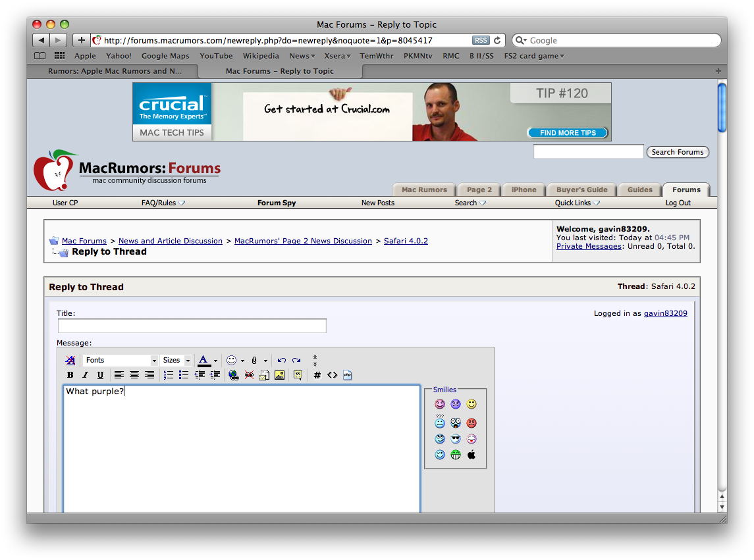This screenshot has width=754, height=560.
Task: Apply the current text color (A icon)
Action: (x=204, y=361)
